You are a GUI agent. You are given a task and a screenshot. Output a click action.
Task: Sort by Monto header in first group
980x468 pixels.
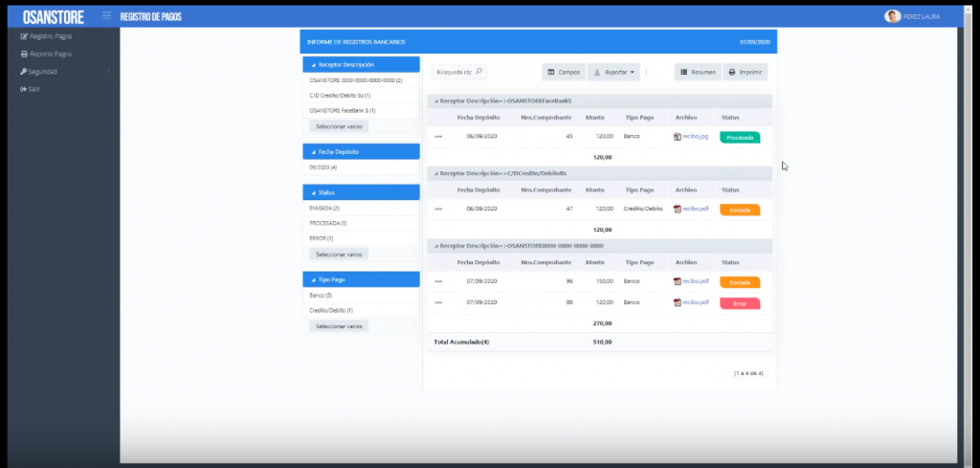click(x=595, y=118)
